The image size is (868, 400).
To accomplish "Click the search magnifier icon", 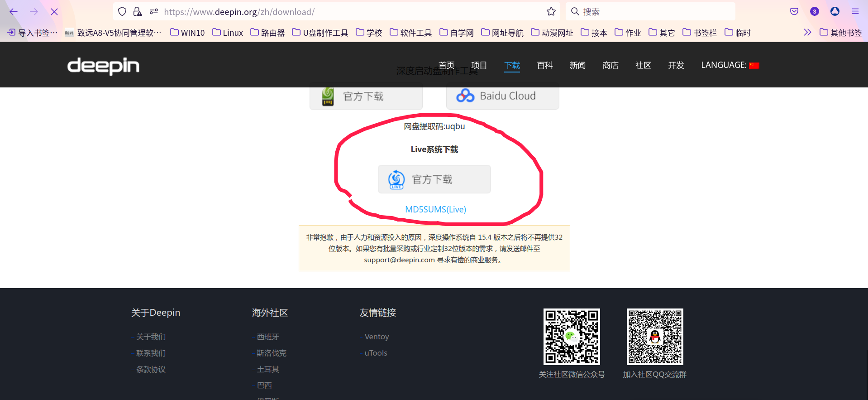I will click(x=575, y=11).
